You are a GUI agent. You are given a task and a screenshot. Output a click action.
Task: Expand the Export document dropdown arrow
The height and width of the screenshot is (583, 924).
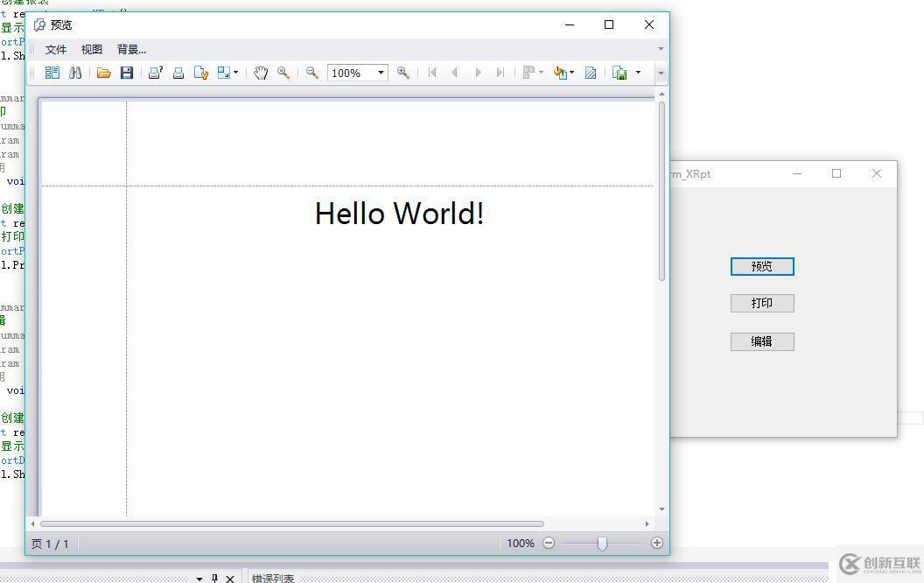coord(638,73)
